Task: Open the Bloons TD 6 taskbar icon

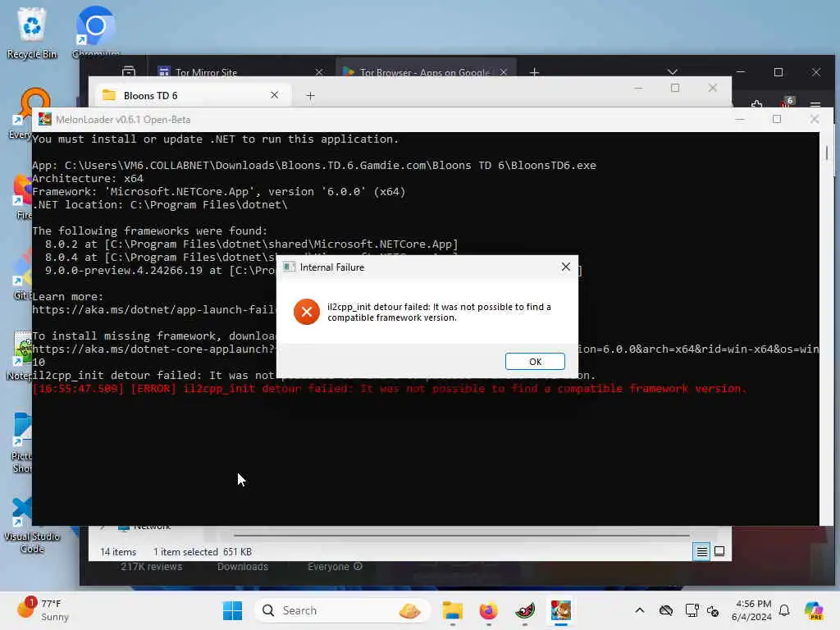Action: click(561, 610)
